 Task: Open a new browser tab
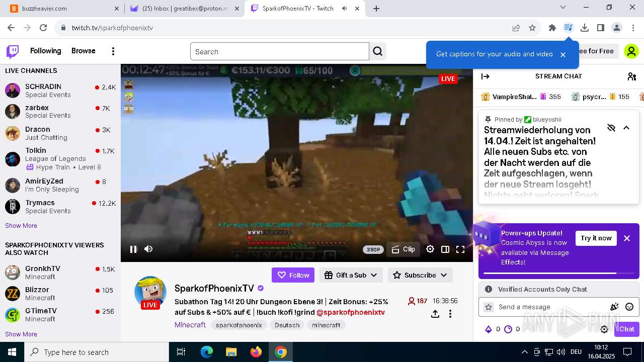(x=376, y=9)
